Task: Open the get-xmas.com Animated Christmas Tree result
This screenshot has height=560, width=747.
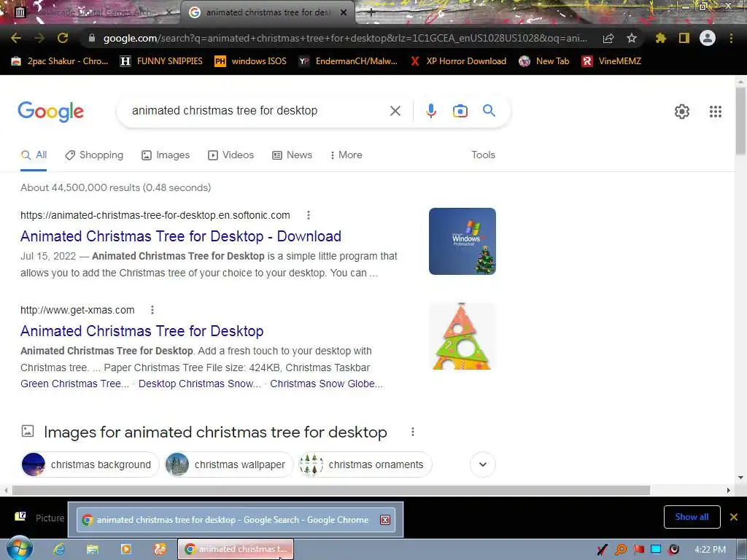Action: 142,331
